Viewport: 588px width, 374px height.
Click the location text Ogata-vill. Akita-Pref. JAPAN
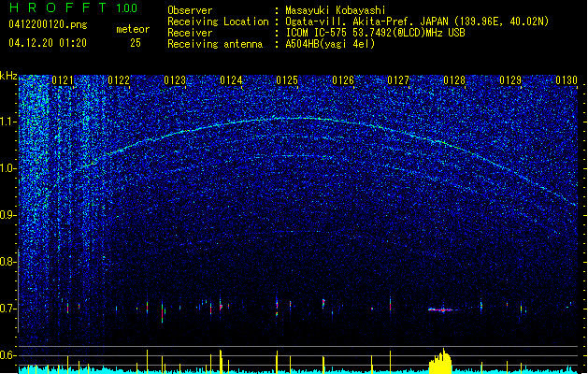(366, 22)
